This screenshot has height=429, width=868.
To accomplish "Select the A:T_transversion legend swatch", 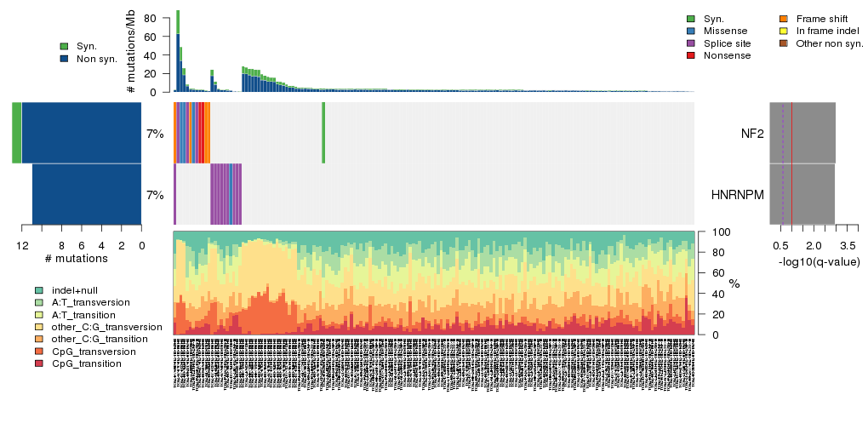I will 38,302.
